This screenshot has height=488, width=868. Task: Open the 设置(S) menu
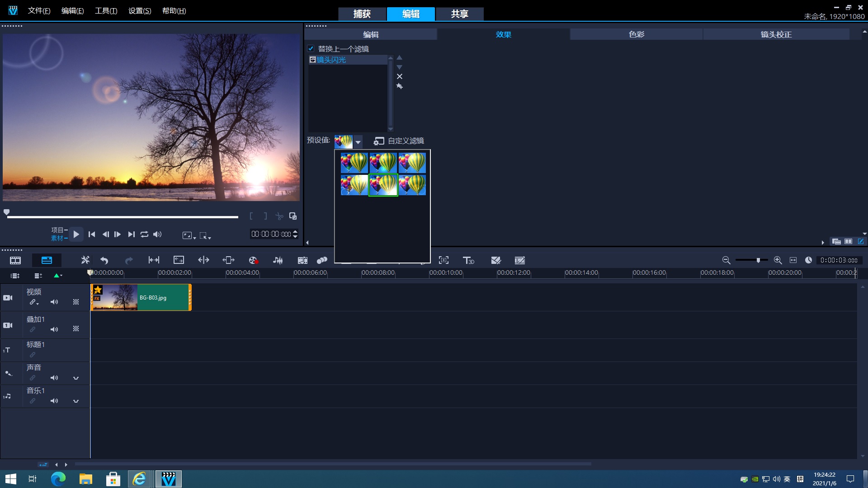tap(140, 10)
